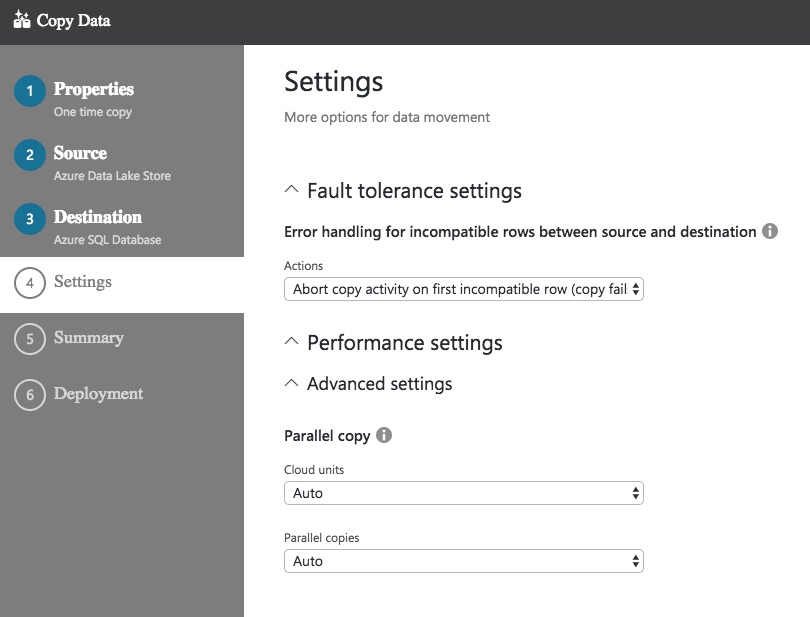Click step 3 circle for Destination
810x617 pixels.
[30, 219]
